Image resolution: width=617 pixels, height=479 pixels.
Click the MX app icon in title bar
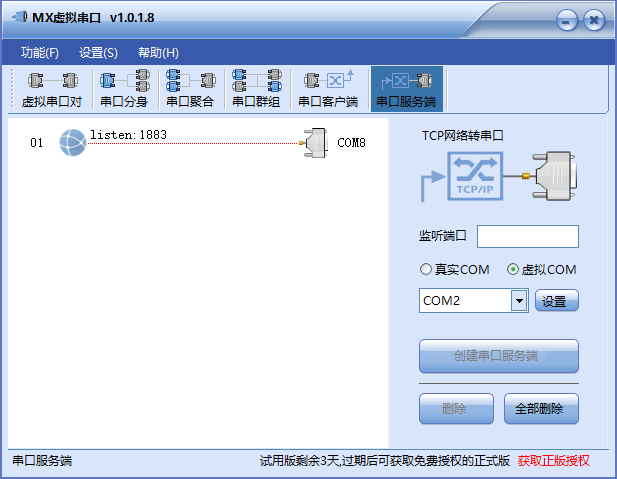click(x=19, y=17)
